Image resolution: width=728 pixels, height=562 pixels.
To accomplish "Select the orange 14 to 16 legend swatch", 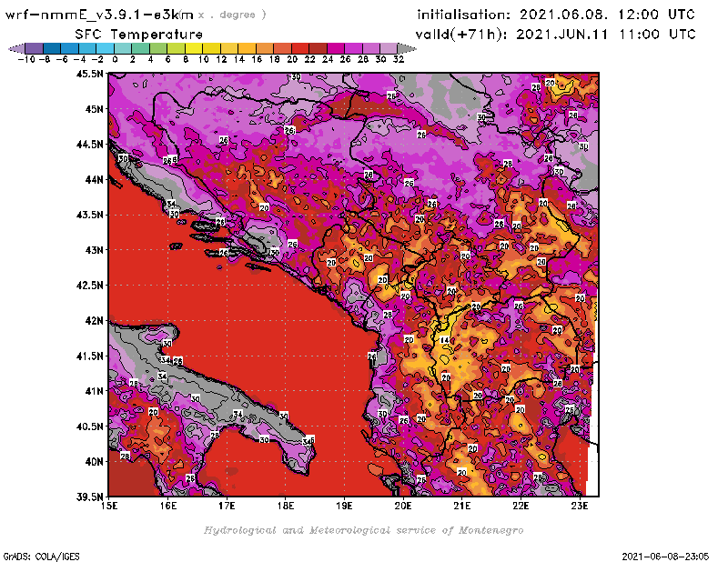I will 248,48.
